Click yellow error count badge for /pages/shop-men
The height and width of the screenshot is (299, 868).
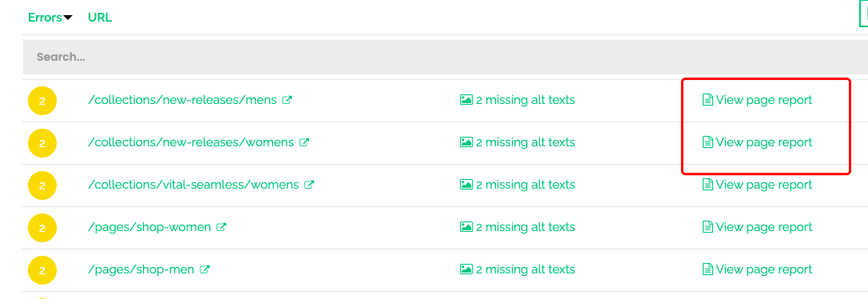(x=42, y=270)
